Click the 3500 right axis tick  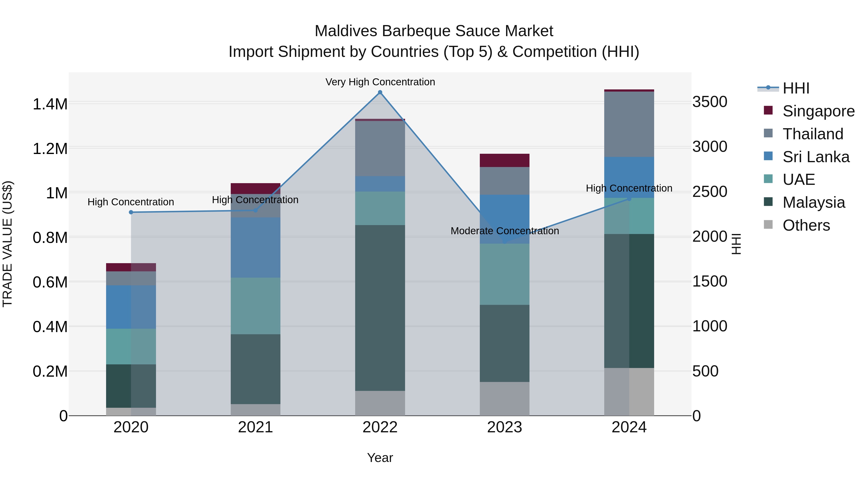click(710, 102)
